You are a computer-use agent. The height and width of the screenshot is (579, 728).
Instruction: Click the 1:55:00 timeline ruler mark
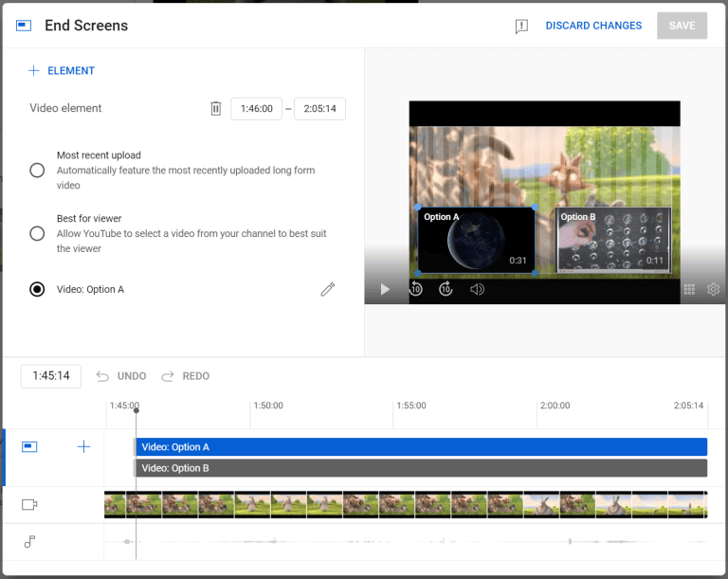[410, 406]
